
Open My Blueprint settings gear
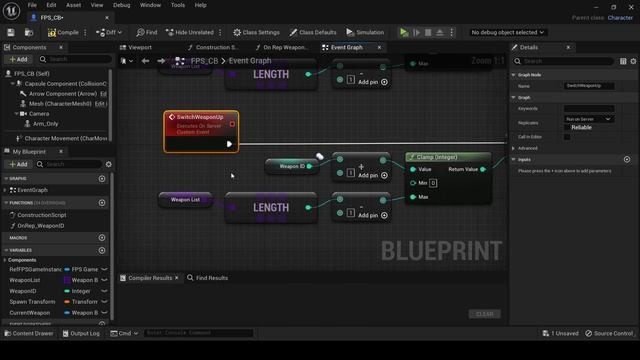point(109,164)
